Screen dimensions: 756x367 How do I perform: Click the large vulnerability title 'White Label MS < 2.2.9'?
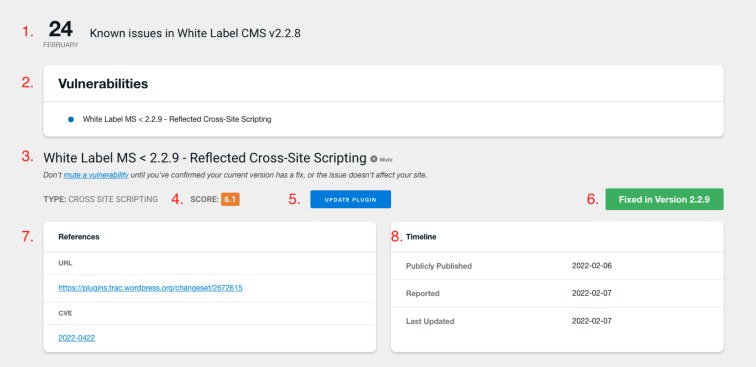(205, 158)
